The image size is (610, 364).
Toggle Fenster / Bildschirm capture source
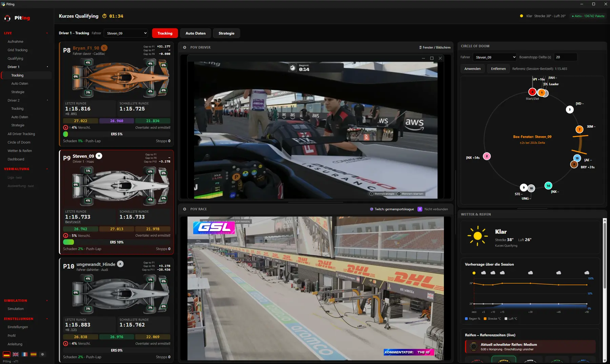click(x=435, y=47)
